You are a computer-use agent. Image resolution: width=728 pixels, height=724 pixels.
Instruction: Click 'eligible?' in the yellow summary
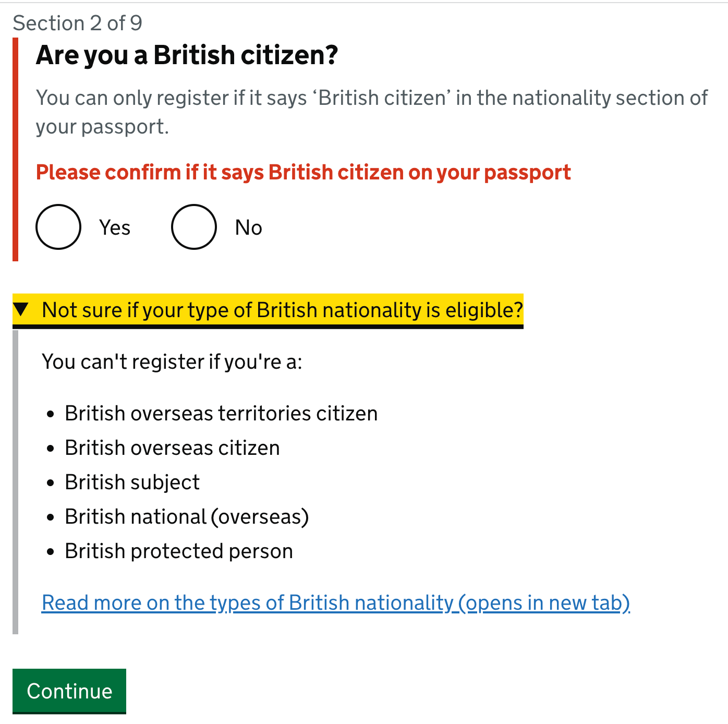[x=484, y=310]
